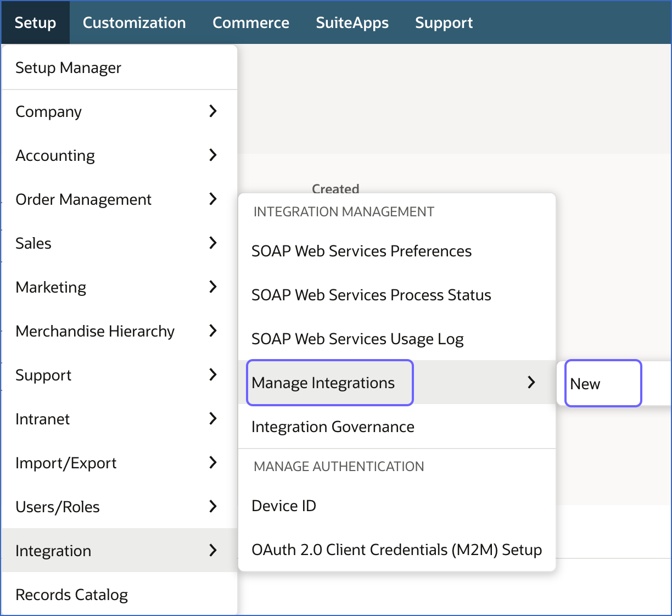Expand the Manage Integrations submenu chevron
The width and height of the screenshot is (672, 616).
click(531, 383)
